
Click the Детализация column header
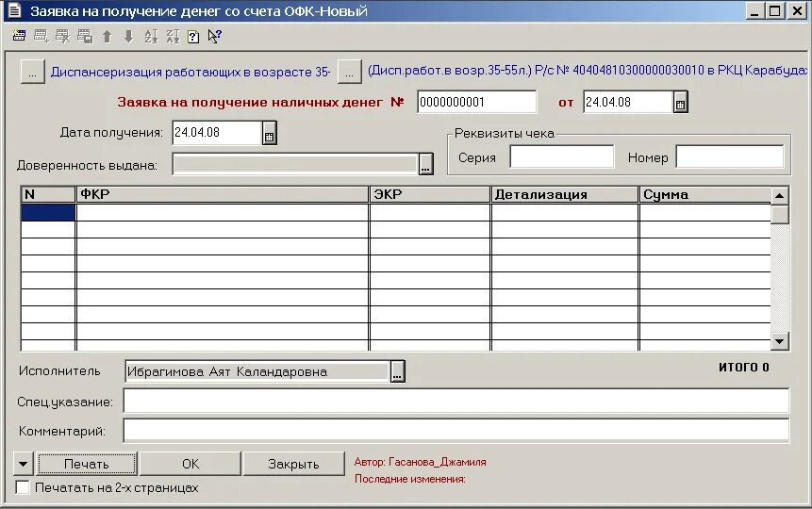pos(565,195)
